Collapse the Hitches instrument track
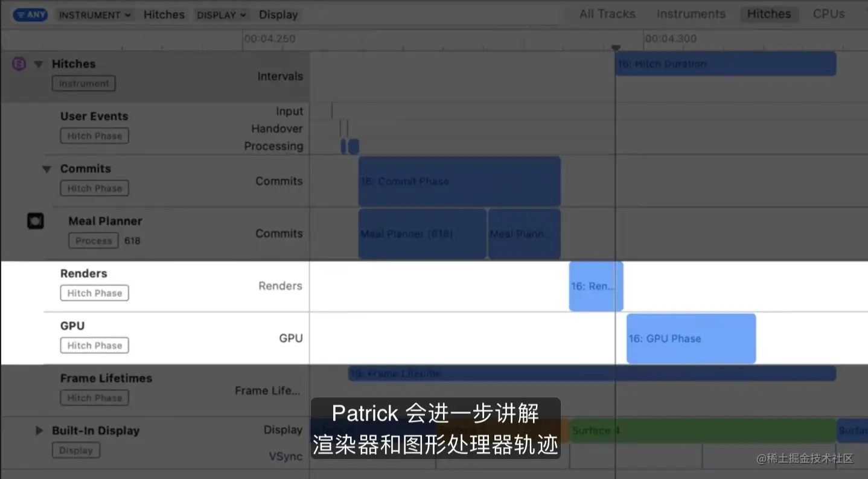Screen dimensions: 868x479 pos(39,64)
